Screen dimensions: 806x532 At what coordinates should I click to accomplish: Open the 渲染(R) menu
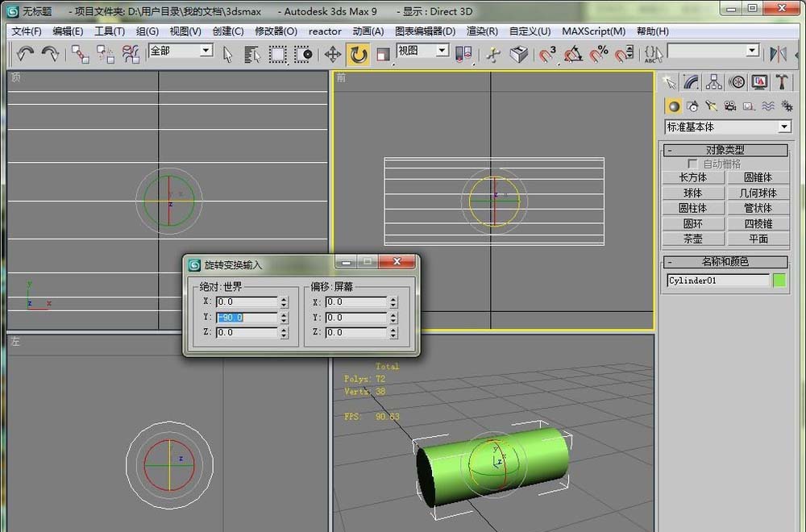coord(482,31)
